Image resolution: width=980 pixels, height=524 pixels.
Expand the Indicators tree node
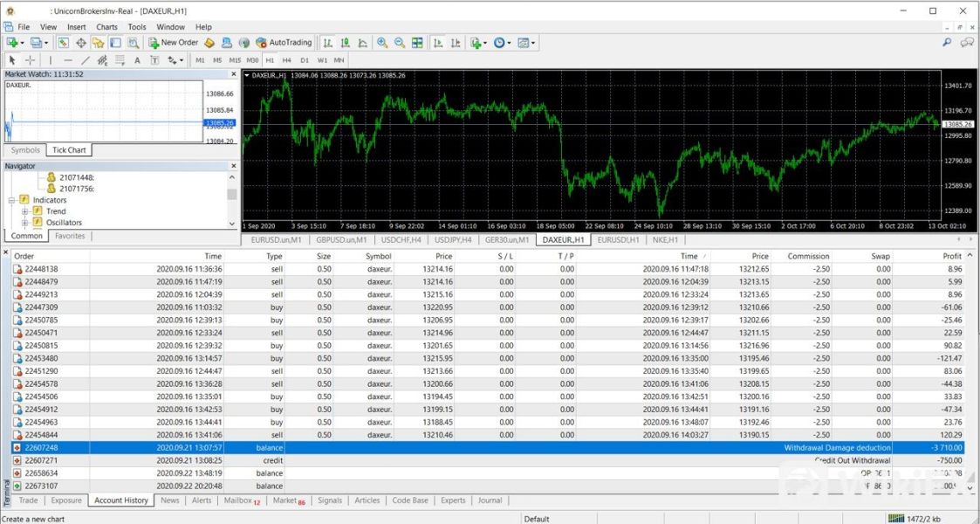pyautogui.click(x=12, y=200)
